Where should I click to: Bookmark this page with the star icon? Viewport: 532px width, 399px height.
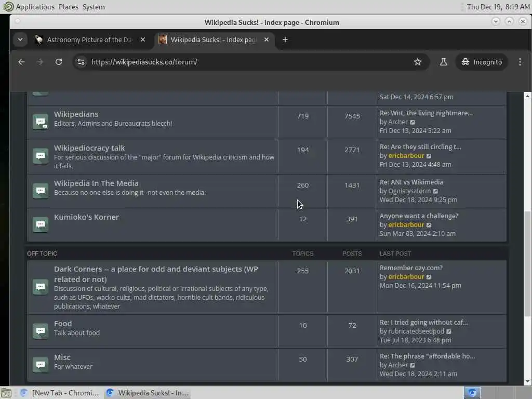click(418, 62)
